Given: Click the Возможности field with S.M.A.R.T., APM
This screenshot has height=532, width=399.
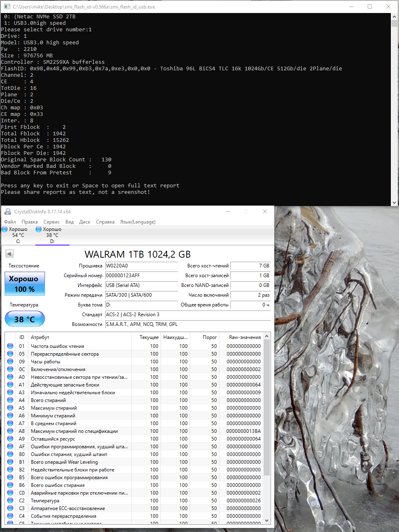Looking at the screenshot, I should point(188,324).
